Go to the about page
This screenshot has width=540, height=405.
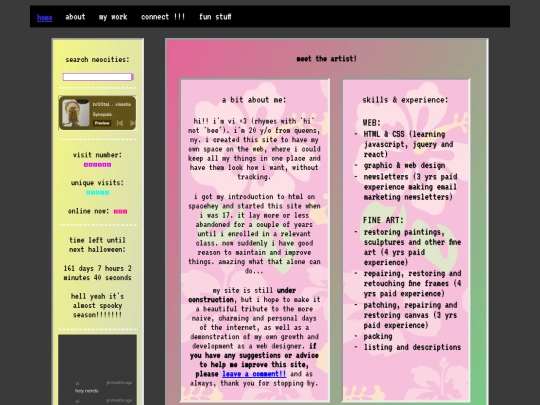coord(75,17)
